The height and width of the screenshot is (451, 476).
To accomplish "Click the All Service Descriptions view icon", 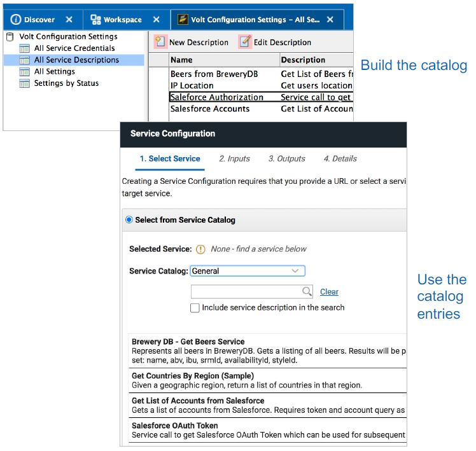I will tap(24, 60).
